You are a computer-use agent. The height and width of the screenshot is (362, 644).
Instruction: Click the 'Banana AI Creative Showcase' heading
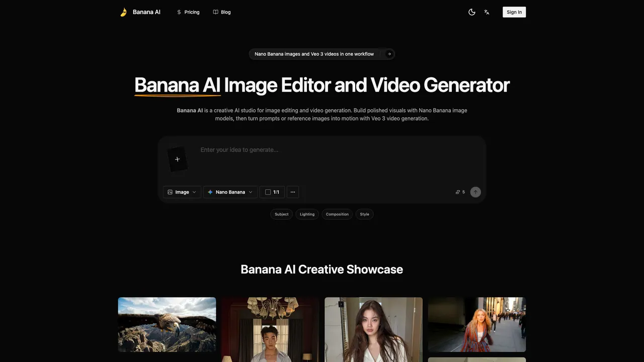(322, 269)
